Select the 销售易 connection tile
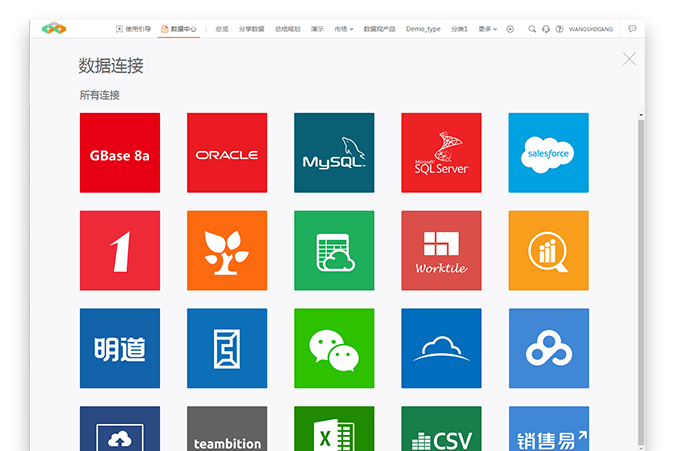The image size is (675, 451). (549, 429)
